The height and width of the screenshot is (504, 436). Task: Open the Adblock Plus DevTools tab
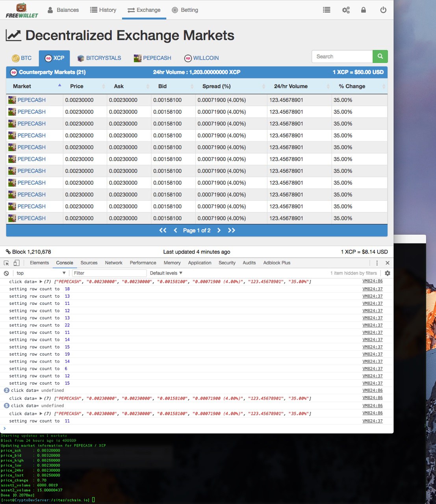(x=277, y=263)
